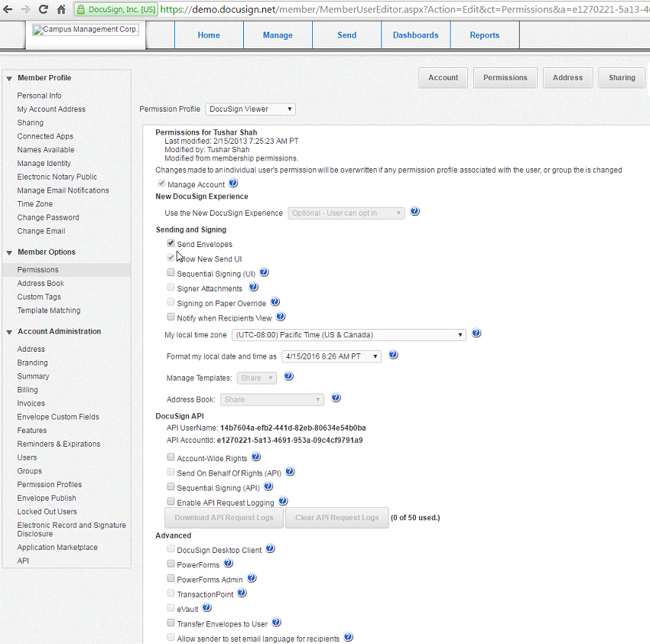The width and height of the screenshot is (650, 644).
Task: View help for Sequential Signing (UI)
Action: pyautogui.click(x=263, y=272)
